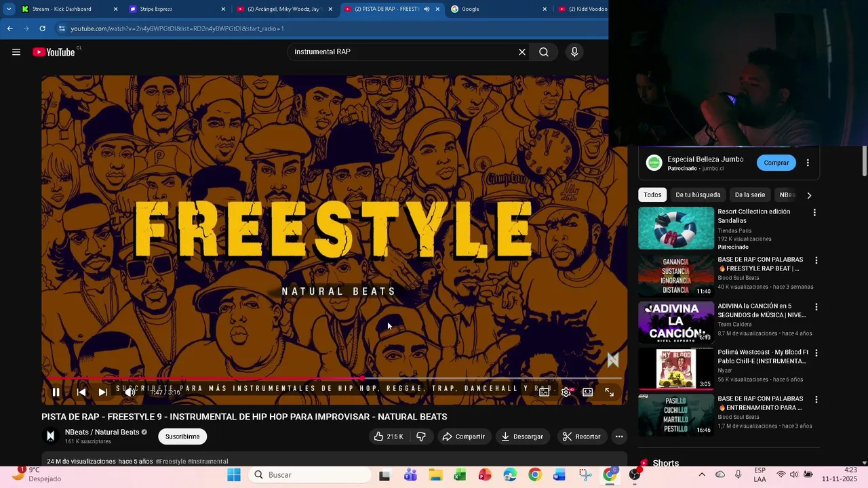Share the video via Compartir
Screen dimensions: 868x488
pos(464,436)
